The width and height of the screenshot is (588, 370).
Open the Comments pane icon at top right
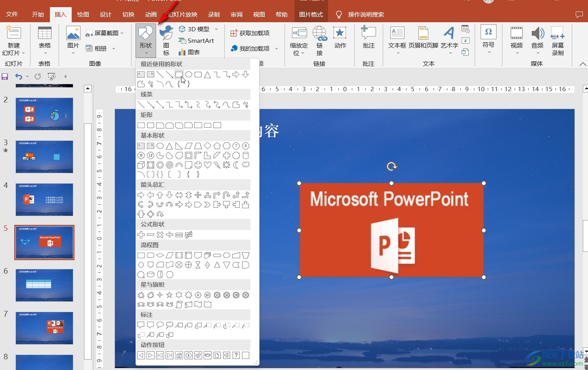(579, 15)
